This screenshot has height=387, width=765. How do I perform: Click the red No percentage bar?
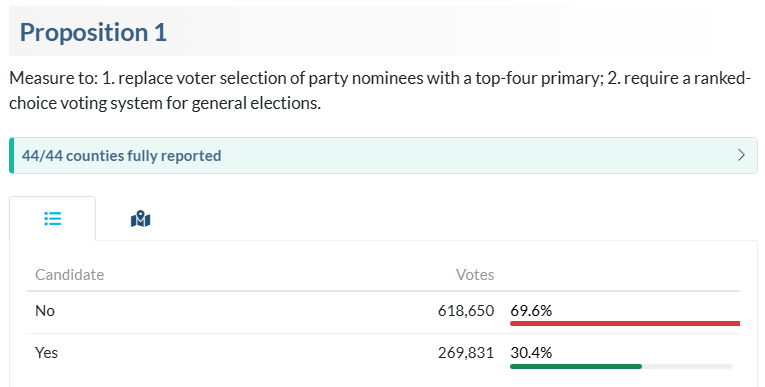pos(625,324)
